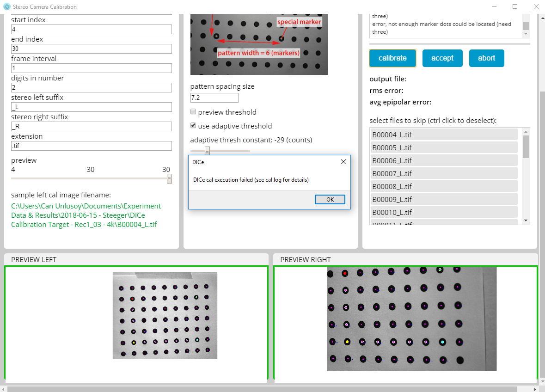Screen dimensions: 545x392
Task: Close the DICe error dialog
Action: (343, 162)
